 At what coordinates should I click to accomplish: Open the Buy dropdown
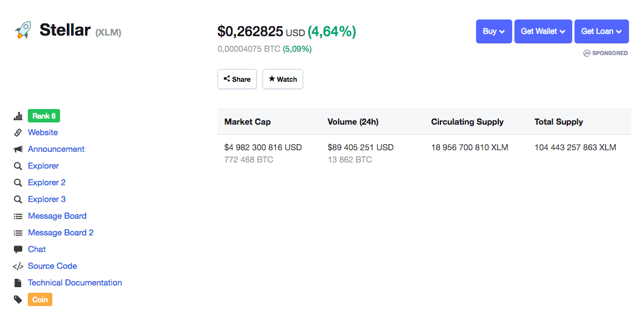click(494, 31)
